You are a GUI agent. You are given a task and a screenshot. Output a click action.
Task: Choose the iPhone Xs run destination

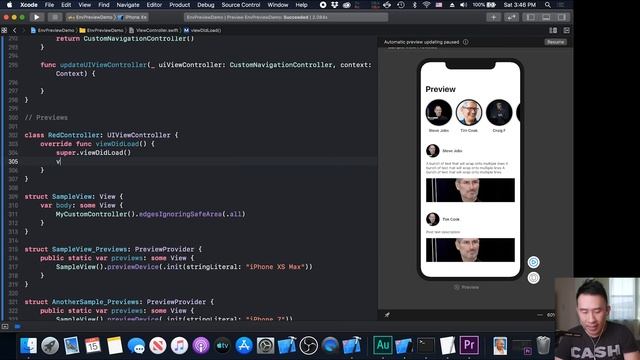pyautogui.click(x=133, y=17)
